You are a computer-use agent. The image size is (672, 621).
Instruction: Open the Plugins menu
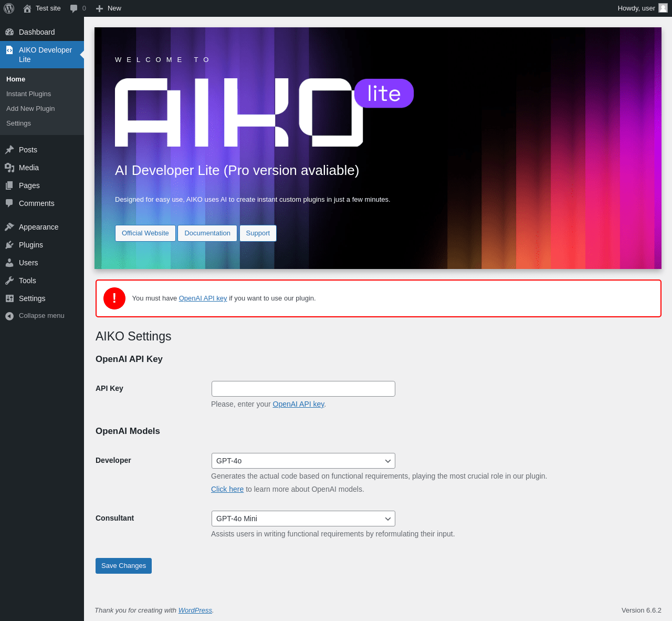[42, 245]
